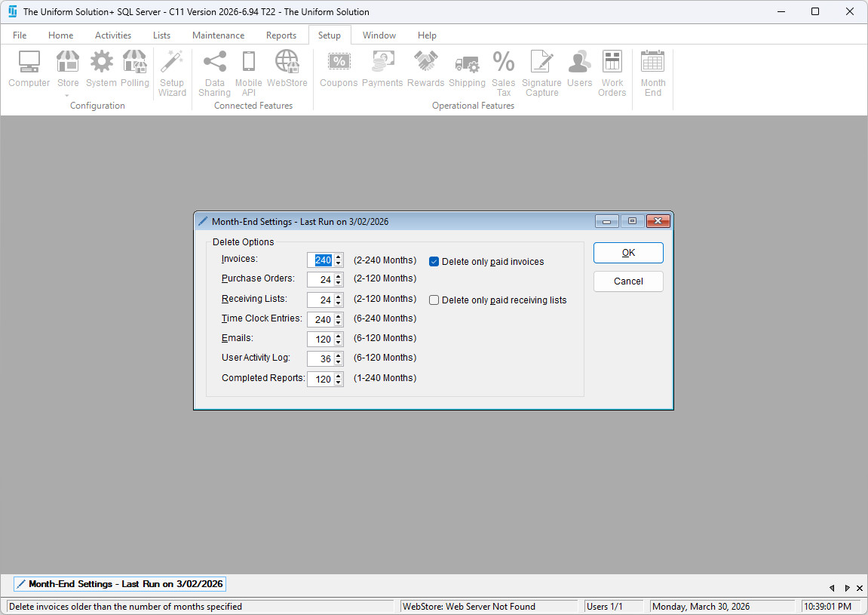Increase User Activity Log months value
Screen dimensions: 868x615
pos(339,355)
